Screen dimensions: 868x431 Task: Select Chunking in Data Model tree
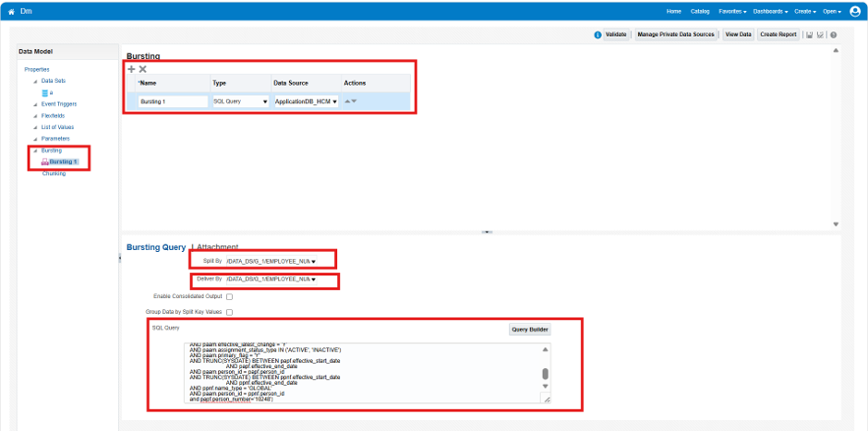point(54,174)
